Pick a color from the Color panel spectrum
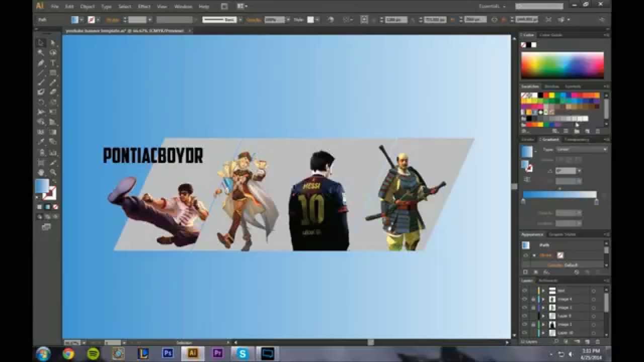The width and height of the screenshot is (644, 362). tap(562, 65)
